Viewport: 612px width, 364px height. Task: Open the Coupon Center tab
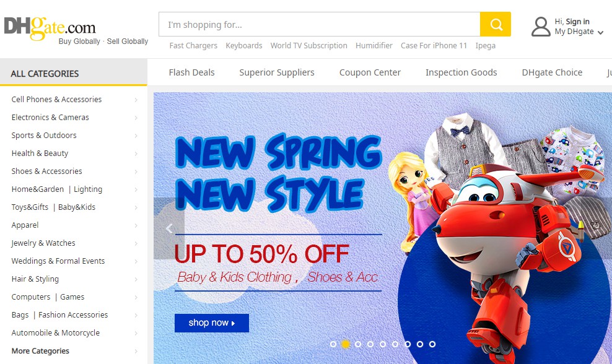click(370, 72)
